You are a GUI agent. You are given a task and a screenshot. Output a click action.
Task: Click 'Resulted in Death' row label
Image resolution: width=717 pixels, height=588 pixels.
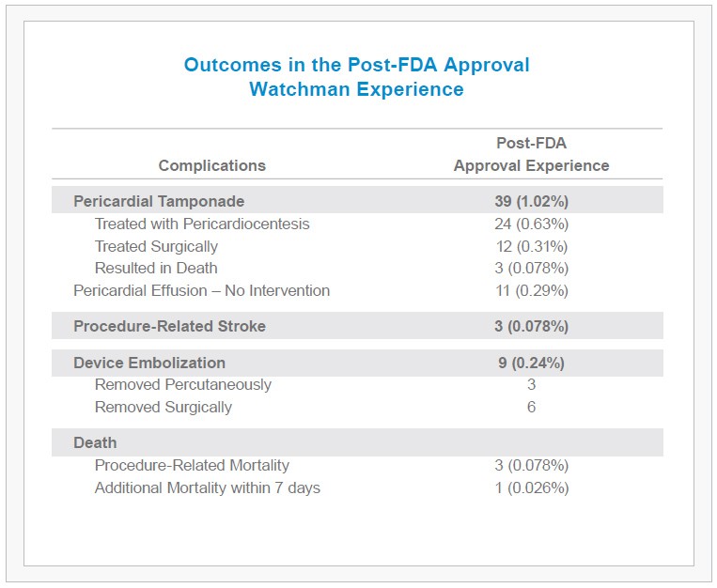click(156, 268)
